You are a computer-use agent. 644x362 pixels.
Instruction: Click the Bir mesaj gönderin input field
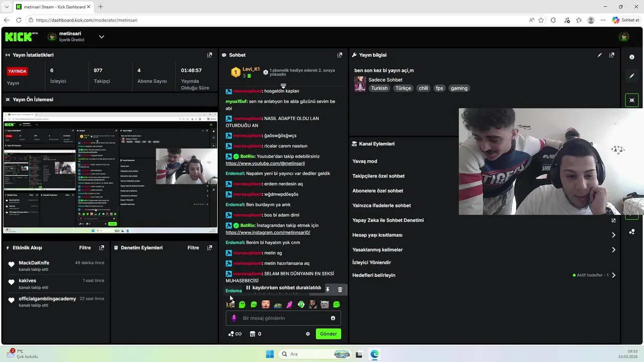click(283, 318)
